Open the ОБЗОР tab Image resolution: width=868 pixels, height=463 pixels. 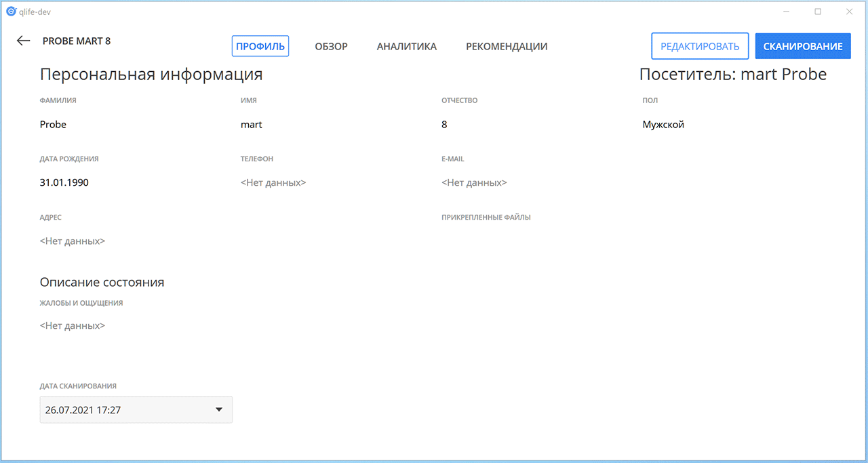(331, 47)
